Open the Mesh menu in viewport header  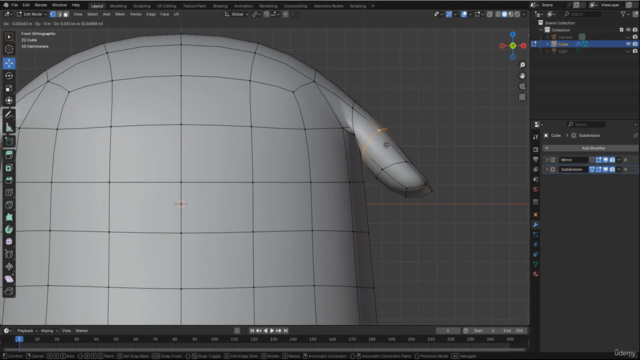pyautogui.click(x=120, y=14)
